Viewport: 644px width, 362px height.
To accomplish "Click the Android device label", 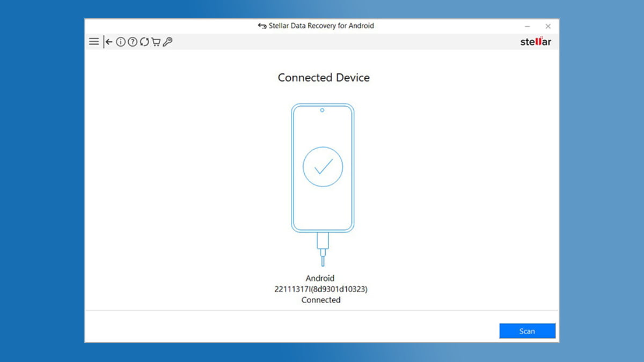I will (x=320, y=278).
